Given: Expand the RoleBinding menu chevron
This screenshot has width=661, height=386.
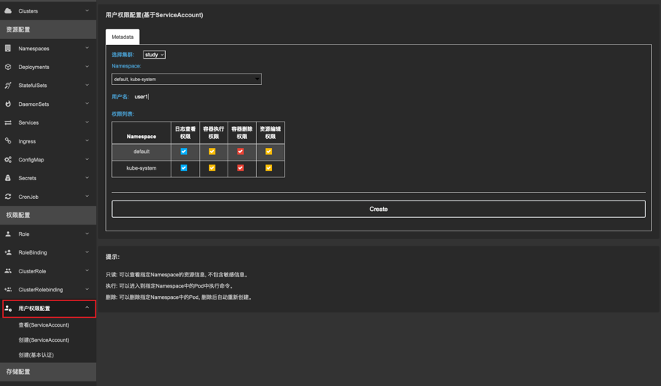Looking at the screenshot, I should click(x=87, y=252).
